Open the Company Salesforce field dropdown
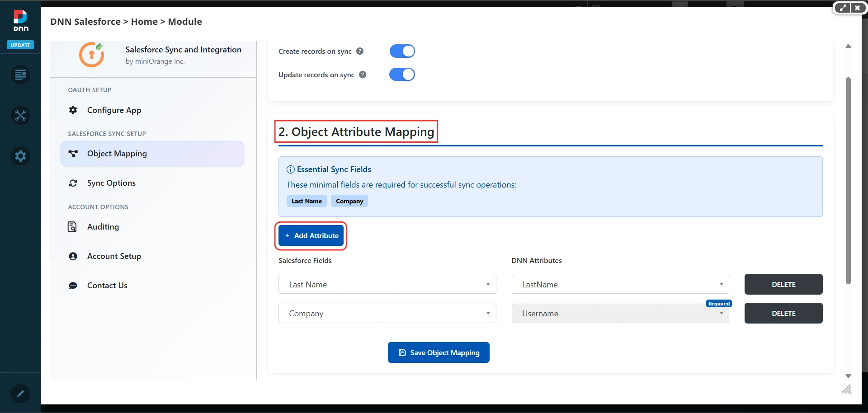This screenshot has width=868, height=413. [x=387, y=313]
